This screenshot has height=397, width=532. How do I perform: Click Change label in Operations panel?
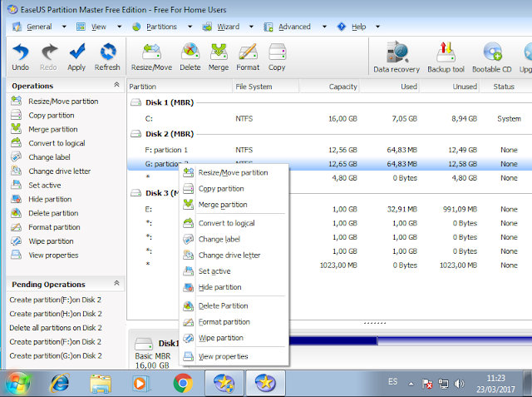point(41,157)
